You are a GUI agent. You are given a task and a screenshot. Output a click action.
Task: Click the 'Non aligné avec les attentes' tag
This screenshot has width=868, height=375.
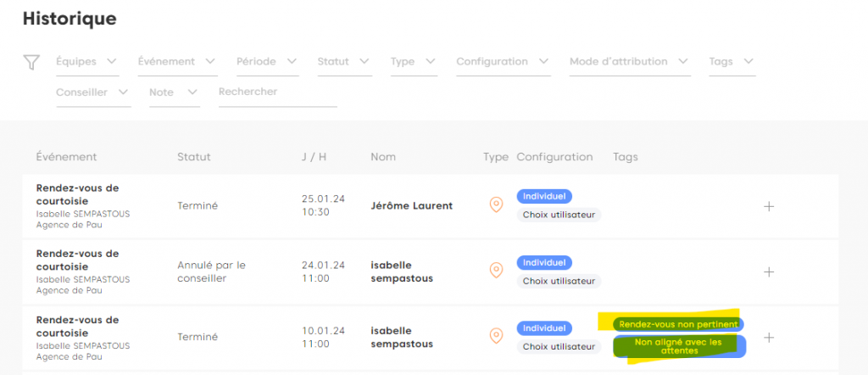point(678,346)
